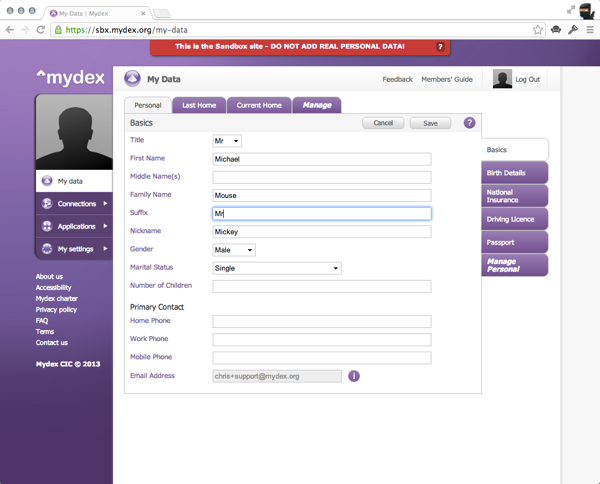
Task: Open the About us link
Action: (49, 276)
